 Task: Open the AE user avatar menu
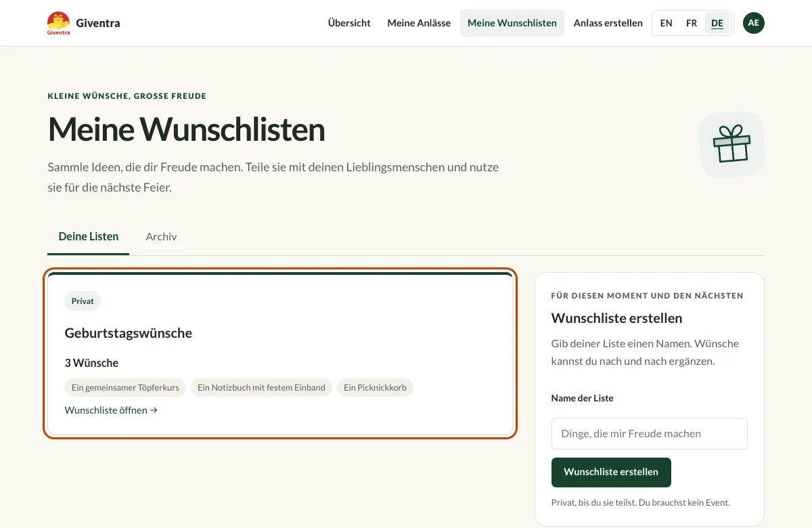tap(754, 23)
